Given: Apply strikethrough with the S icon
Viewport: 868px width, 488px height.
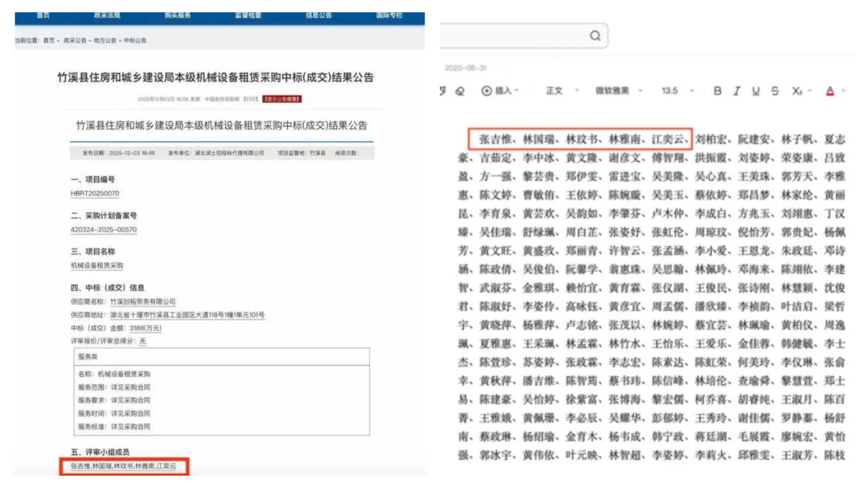Looking at the screenshot, I should 775,90.
